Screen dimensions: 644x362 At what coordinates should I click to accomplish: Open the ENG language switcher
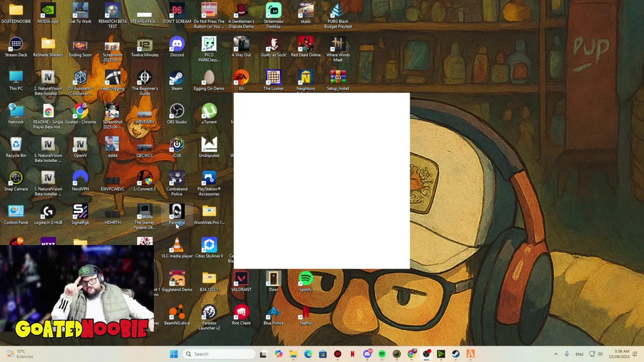click(580, 354)
